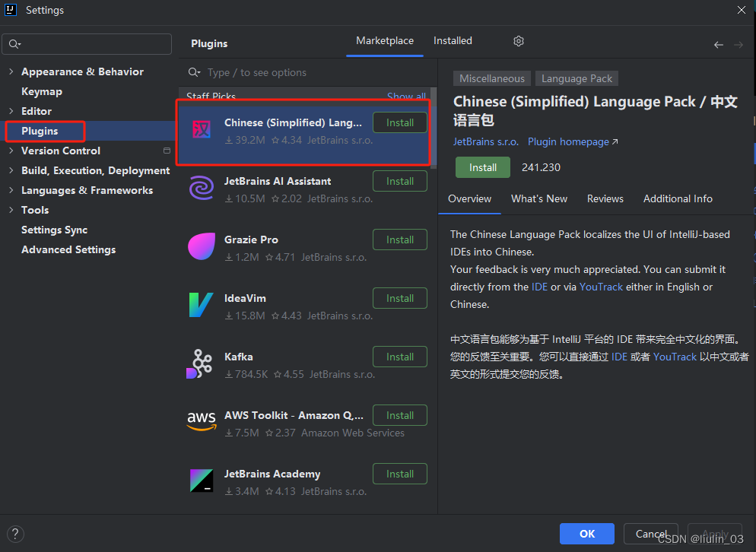Click the green Install button in details pane

pyautogui.click(x=483, y=167)
